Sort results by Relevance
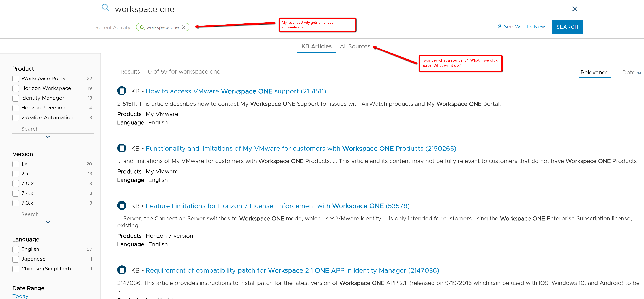 [594, 73]
